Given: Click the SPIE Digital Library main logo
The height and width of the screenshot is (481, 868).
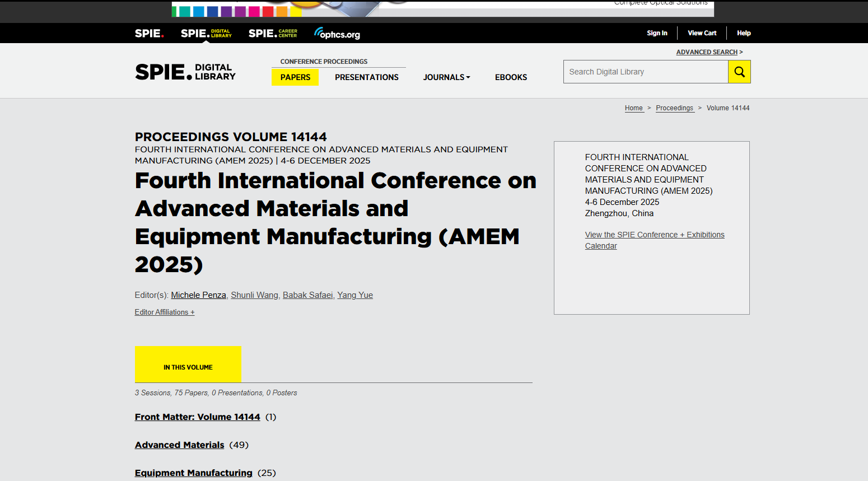Looking at the screenshot, I should (185, 72).
